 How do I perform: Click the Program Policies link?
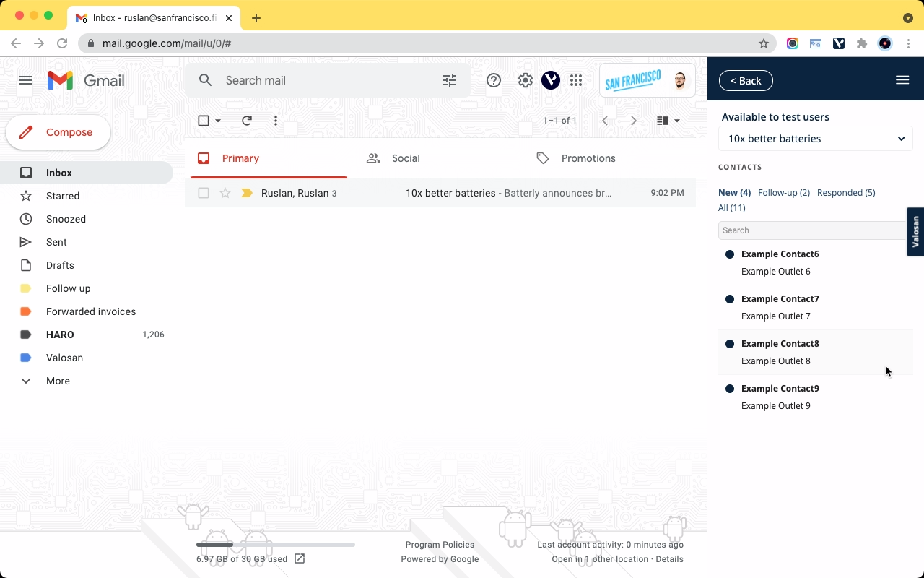pyautogui.click(x=440, y=545)
